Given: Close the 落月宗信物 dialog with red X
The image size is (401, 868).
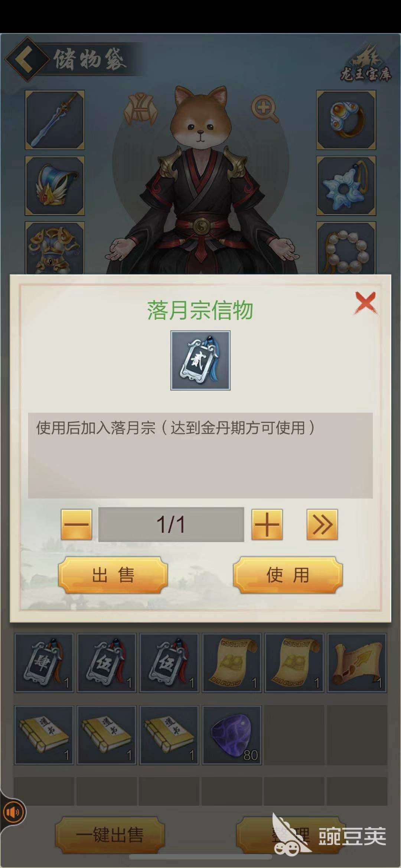Looking at the screenshot, I should (366, 303).
